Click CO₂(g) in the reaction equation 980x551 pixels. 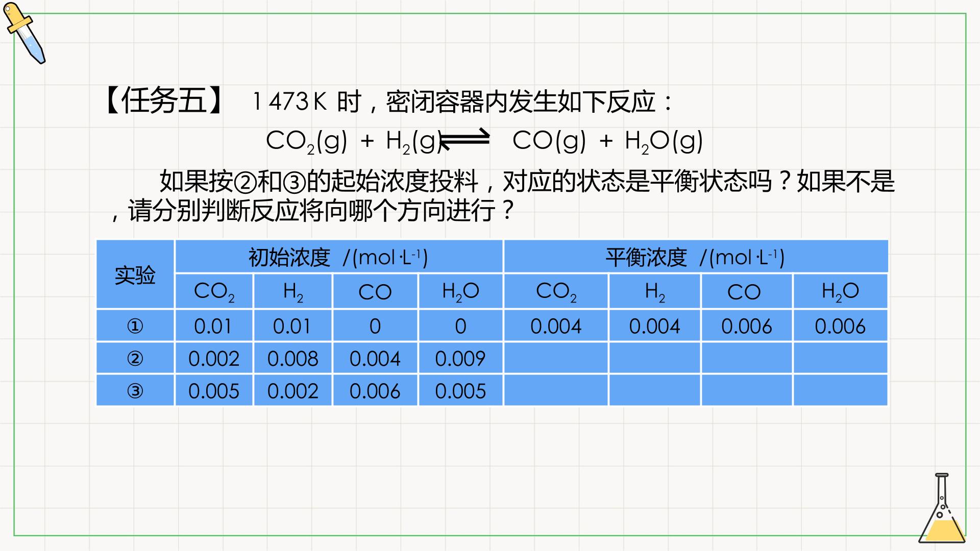307,141
